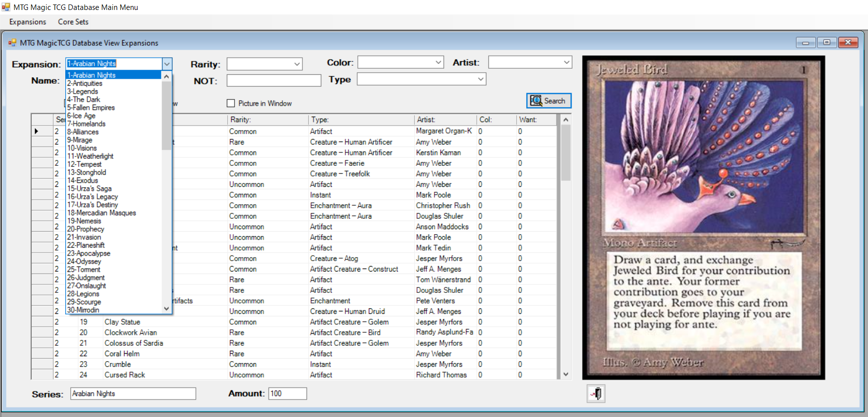The height and width of the screenshot is (417, 868).
Task: Click the table scrollbar down arrow
Action: point(566,374)
